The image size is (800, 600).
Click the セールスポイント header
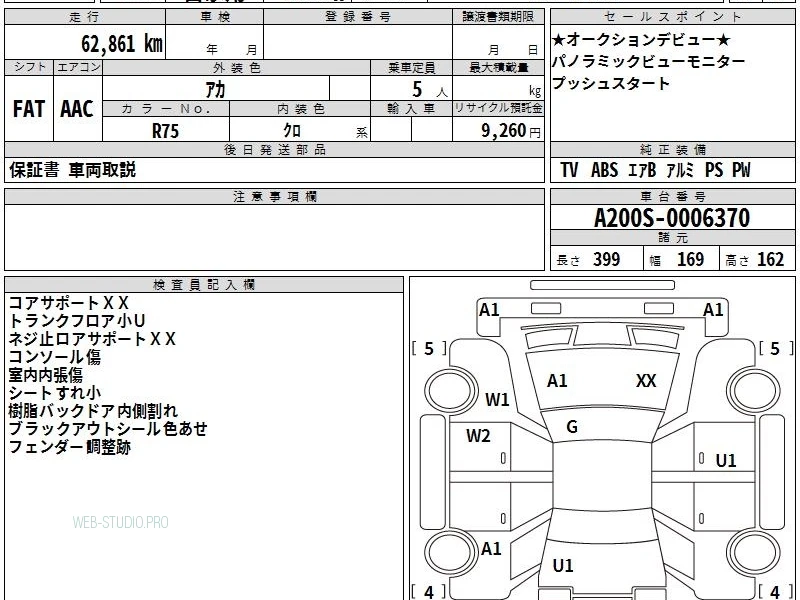tap(673, 17)
